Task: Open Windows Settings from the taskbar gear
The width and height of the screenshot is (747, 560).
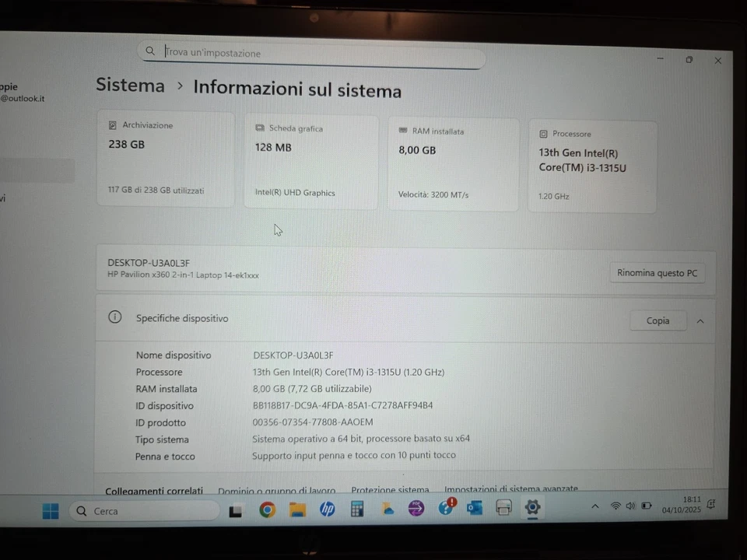Action: pos(532,510)
